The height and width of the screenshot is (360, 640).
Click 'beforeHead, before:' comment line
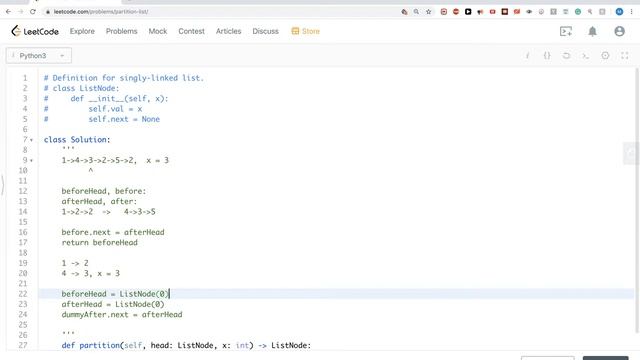[x=104, y=191]
